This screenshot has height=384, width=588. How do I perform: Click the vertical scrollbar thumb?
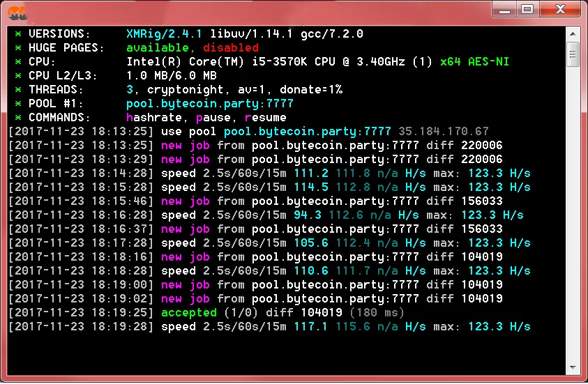(x=573, y=54)
